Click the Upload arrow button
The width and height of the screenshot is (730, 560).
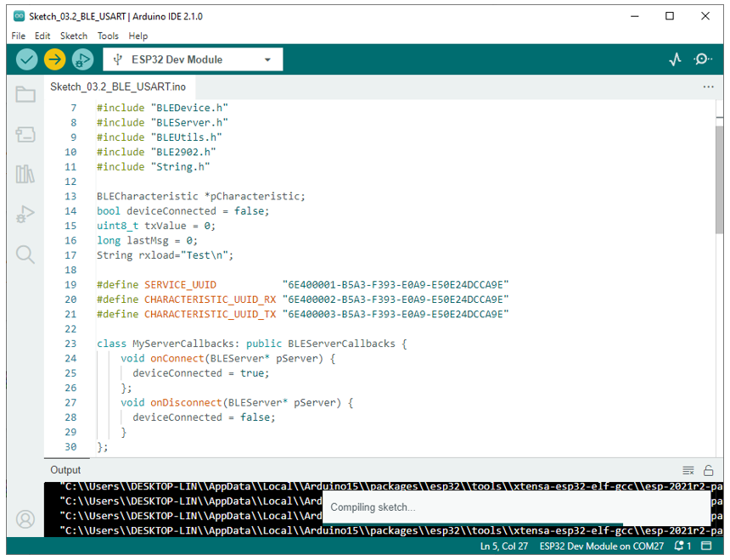click(x=54, y=59)
